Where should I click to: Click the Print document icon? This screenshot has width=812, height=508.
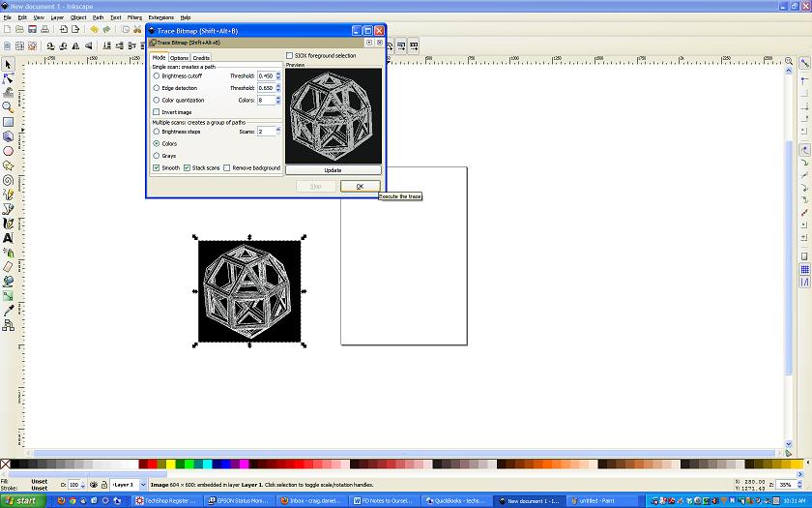(45, 30)
